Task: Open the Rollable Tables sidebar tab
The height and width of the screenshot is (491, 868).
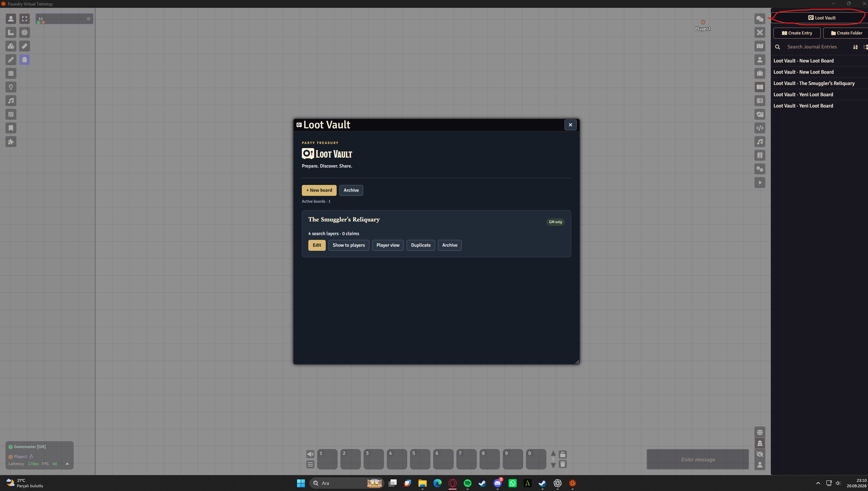Action: (760, 101)
